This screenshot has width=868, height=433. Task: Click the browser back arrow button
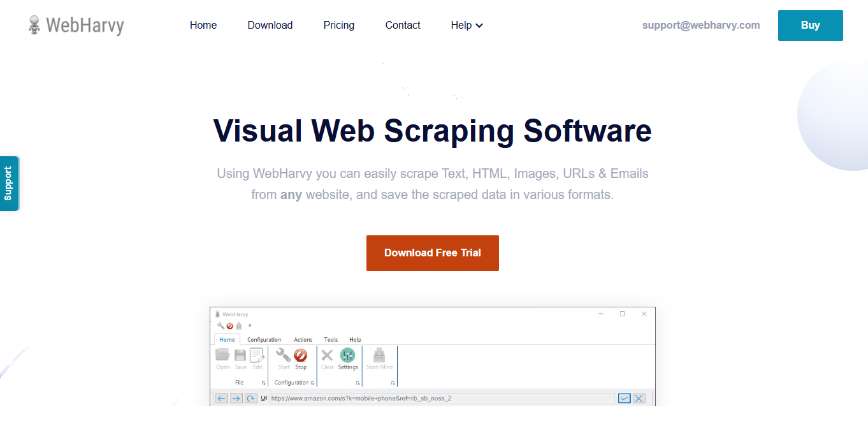[221, 399]
